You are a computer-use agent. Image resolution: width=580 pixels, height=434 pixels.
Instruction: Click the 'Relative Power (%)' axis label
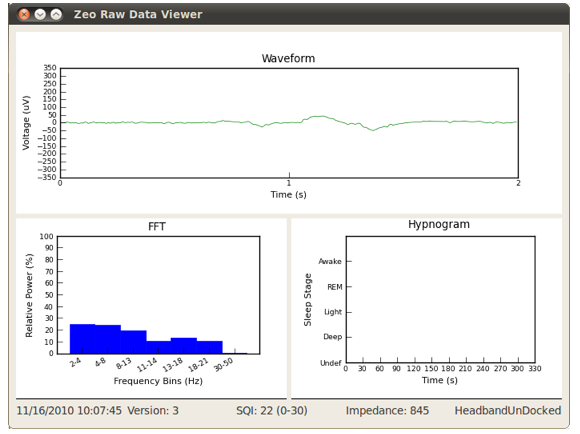coord(29,295)
